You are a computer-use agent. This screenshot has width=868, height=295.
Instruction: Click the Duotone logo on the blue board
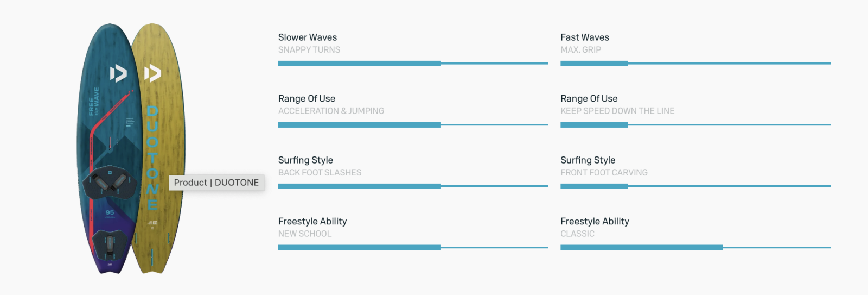(x=118, y=73)
